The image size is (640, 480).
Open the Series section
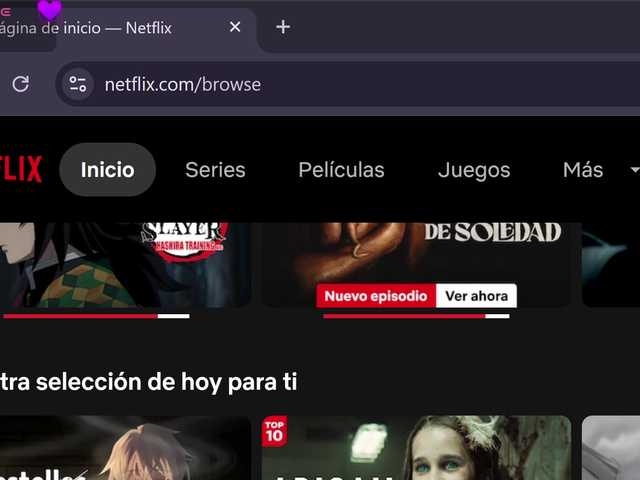[215, 169]
